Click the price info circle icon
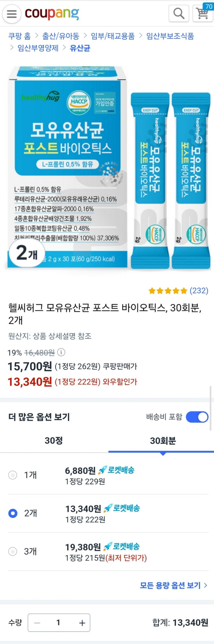 tap(61, 352)
